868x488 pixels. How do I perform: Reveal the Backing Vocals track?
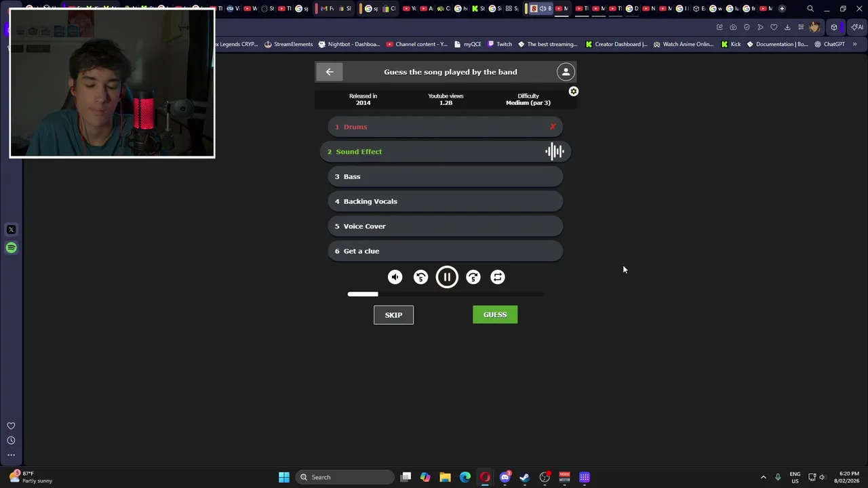click(446, 201)
